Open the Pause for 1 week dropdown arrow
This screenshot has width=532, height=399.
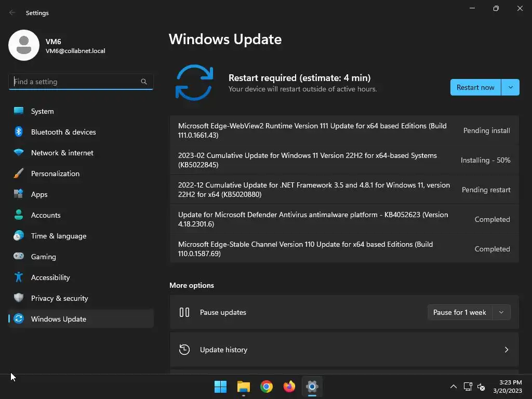(501, 312)
